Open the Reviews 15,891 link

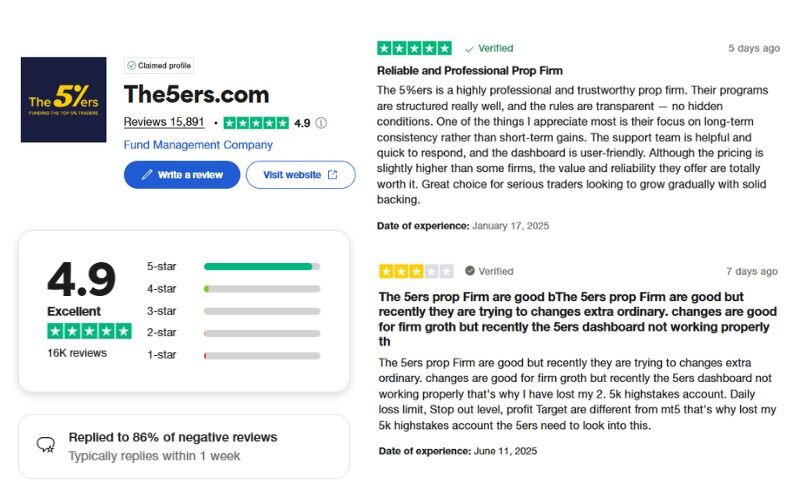(x=164, y=122)
